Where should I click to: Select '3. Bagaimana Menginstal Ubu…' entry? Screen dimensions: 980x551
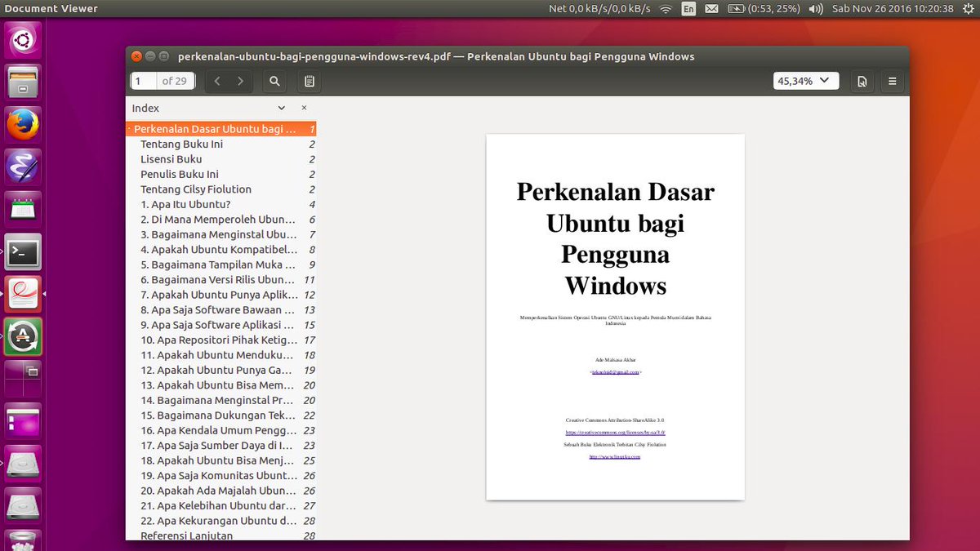point(221,234)
